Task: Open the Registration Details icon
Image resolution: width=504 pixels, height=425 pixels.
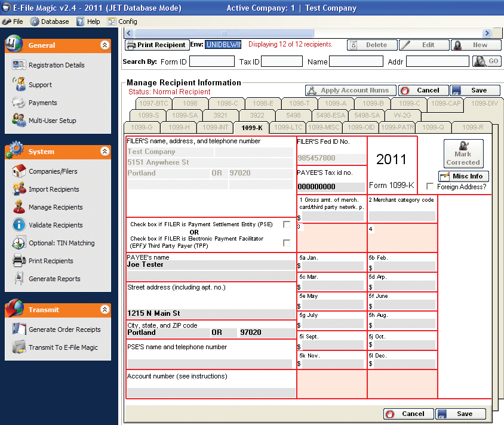Action: coord(19,65)
